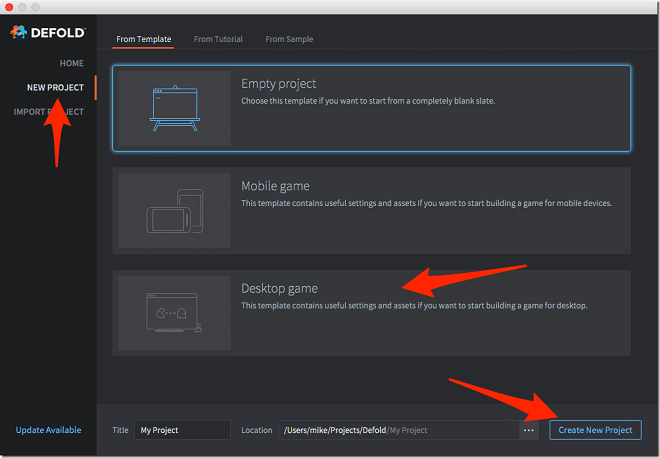This screenshot has width=660, height=458.
Task: Click the Defold logo icon
Action: point(18,32)
